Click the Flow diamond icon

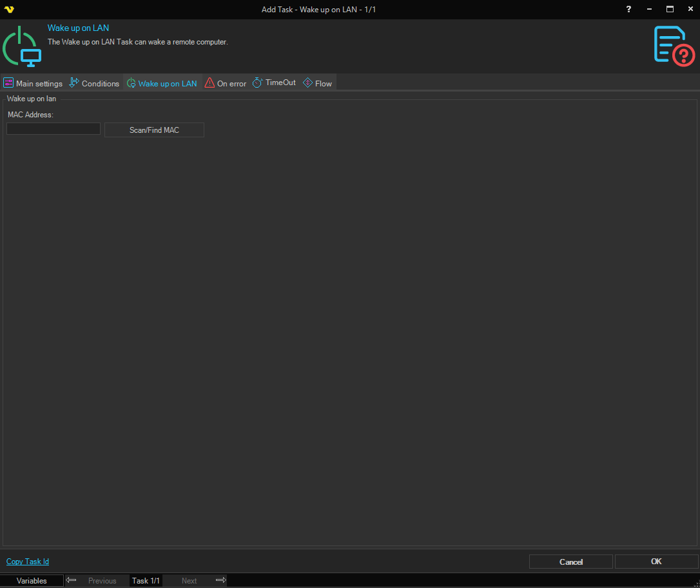point(307,83)
